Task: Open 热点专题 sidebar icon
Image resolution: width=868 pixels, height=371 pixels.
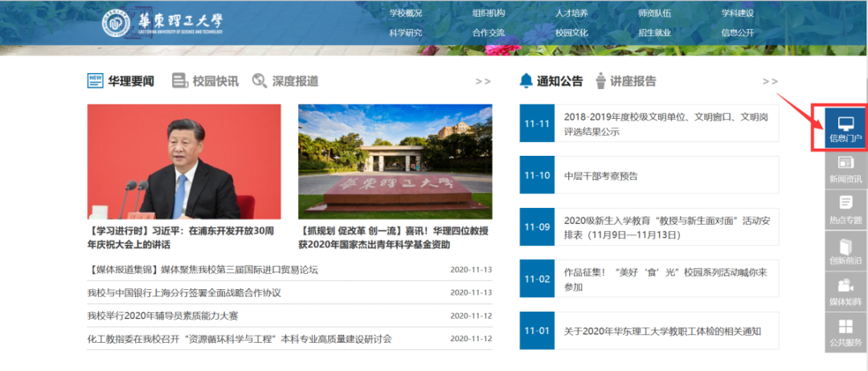Action: click(845, 210)
